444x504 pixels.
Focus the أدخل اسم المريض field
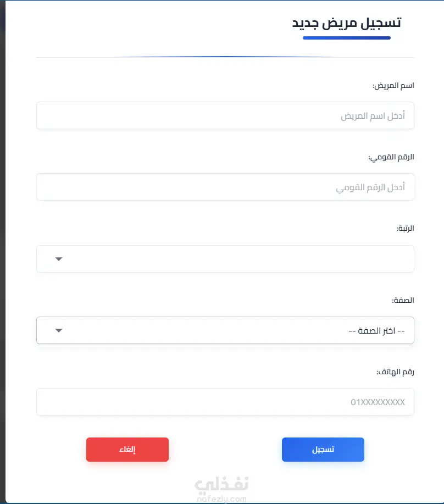pyautogui.click(x=225, y=115)
